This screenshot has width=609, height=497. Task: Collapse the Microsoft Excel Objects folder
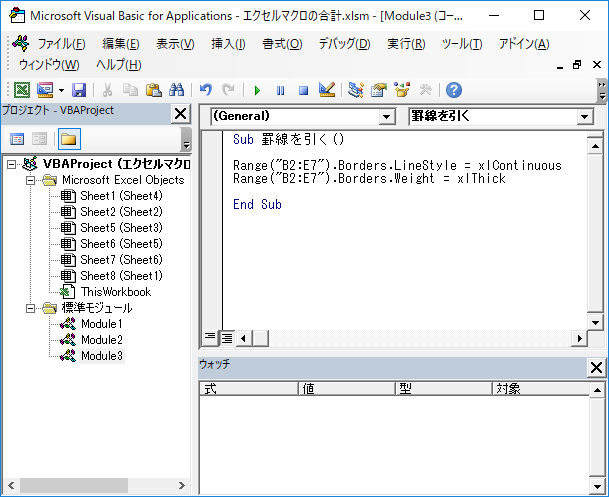[30, 181]
